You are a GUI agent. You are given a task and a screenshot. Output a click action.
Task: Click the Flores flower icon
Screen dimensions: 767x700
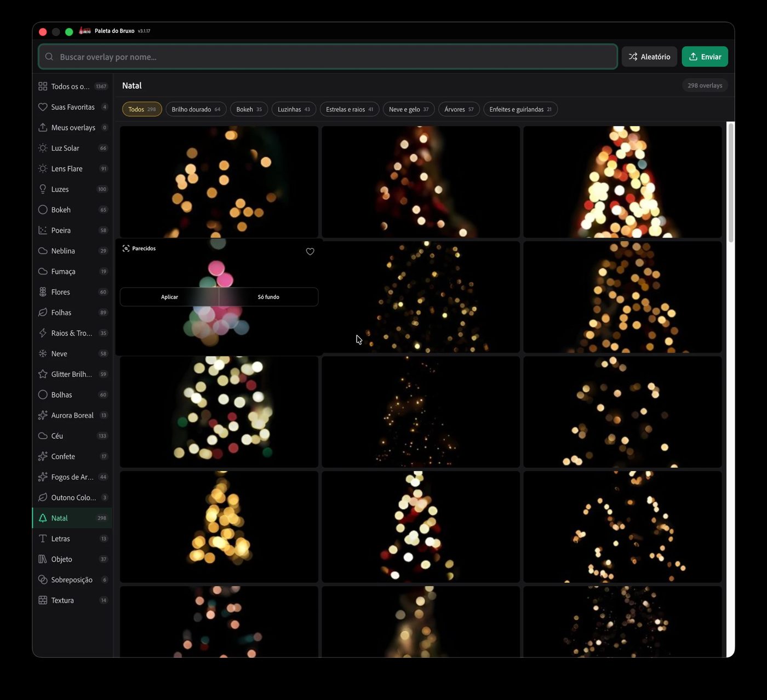43,292
